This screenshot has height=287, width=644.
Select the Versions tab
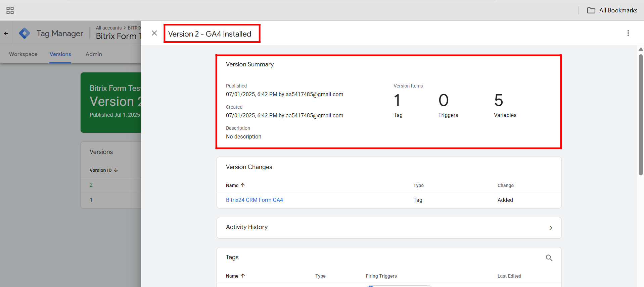pyautogui.click(x=60, y=54)
